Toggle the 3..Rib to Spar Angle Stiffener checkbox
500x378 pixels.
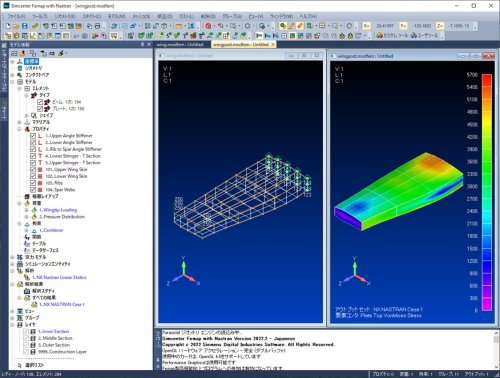tap(33, 149)
